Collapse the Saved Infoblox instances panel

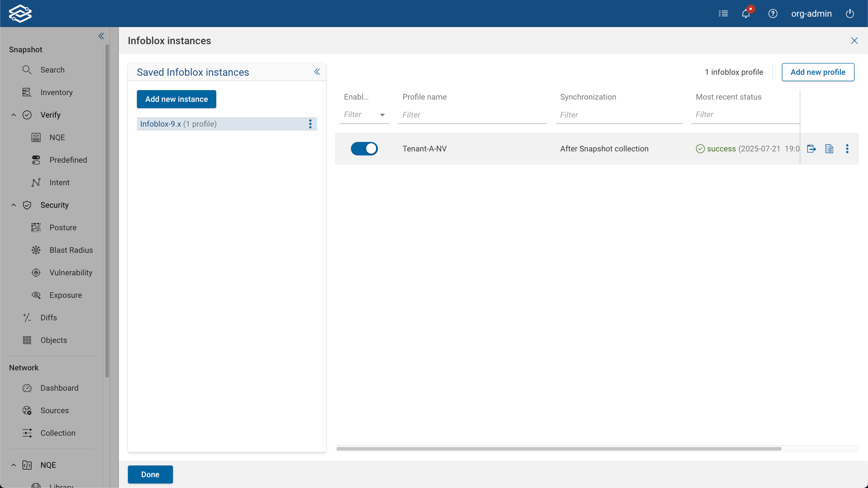[317, 72]
